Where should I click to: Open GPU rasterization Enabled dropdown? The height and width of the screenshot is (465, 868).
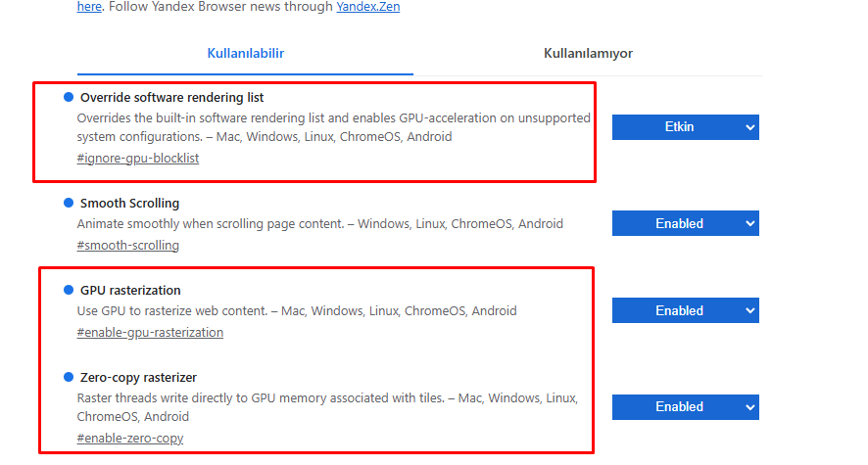[x=686, y=310]
